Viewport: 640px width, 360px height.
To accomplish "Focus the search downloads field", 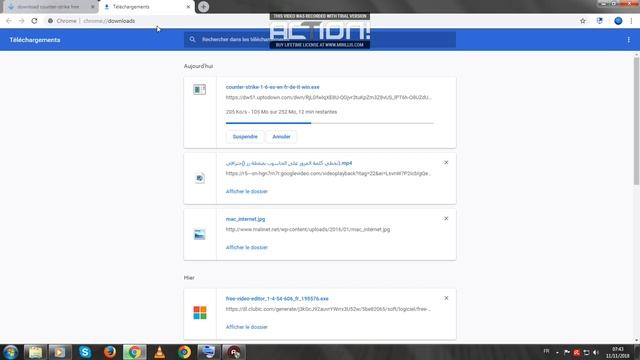I will pyautogui.click(x=320, y=40).
